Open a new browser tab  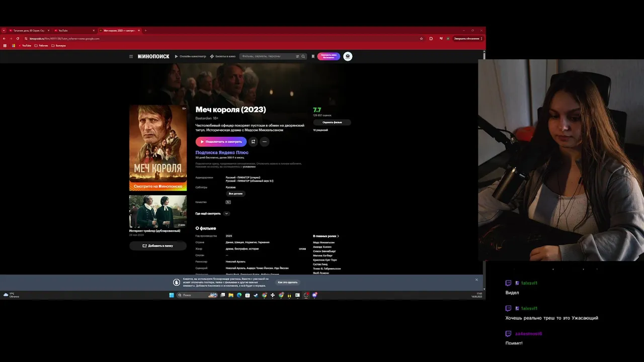(146, 31)
